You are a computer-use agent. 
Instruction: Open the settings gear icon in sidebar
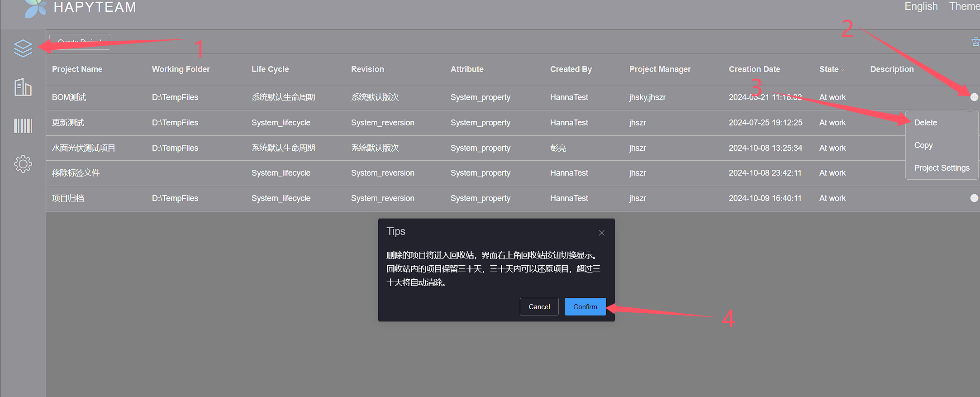tap(23, 164)
